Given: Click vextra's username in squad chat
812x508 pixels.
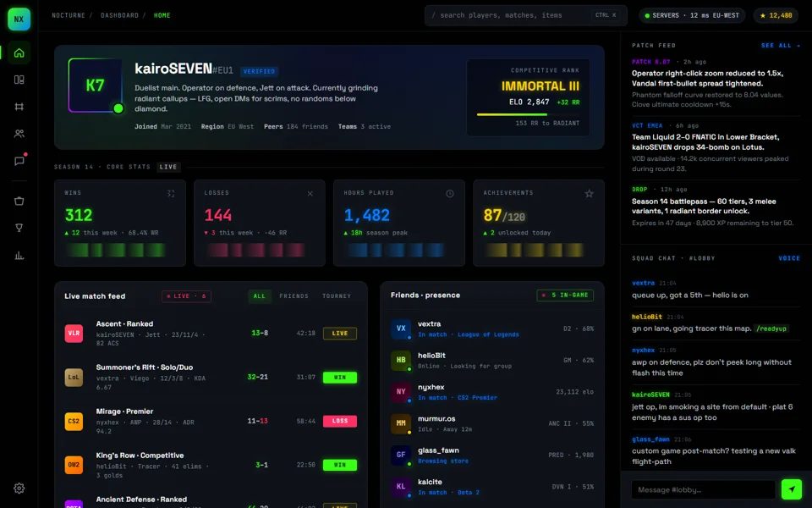Looking at the screenshot, I should tap(643, 283).
